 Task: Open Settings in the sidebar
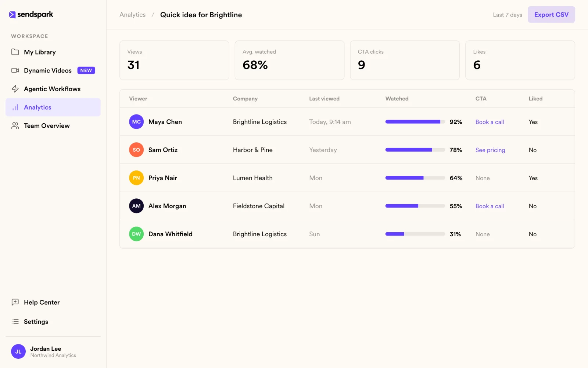click(x=53, y=322)
